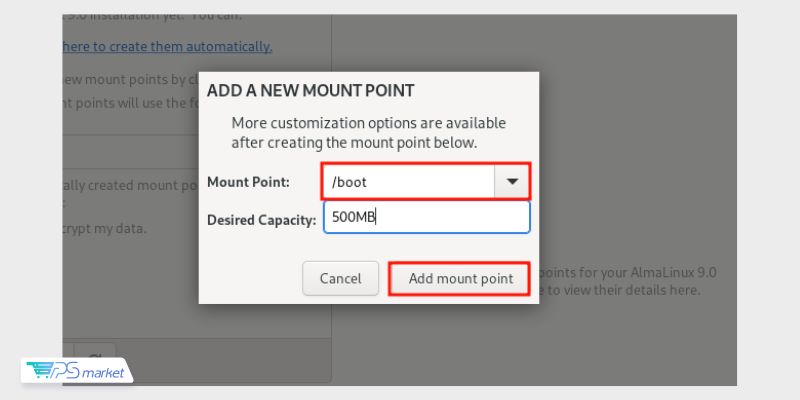The image size is (800, 400).
Task: Click the 'More customization options' description text
Action: (368, 133)
